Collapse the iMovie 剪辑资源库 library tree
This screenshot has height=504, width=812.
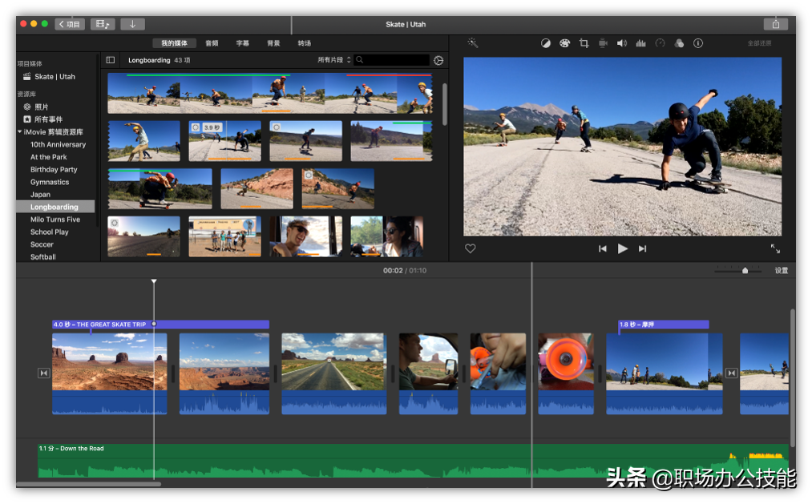point(20,131)
